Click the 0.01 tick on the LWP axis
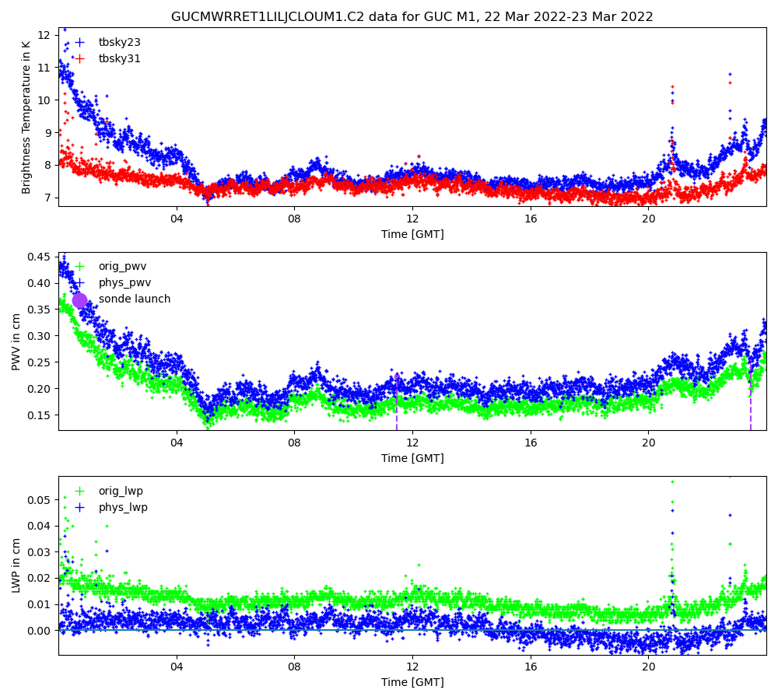Screen dimensions: 778x700 point(39,604)
